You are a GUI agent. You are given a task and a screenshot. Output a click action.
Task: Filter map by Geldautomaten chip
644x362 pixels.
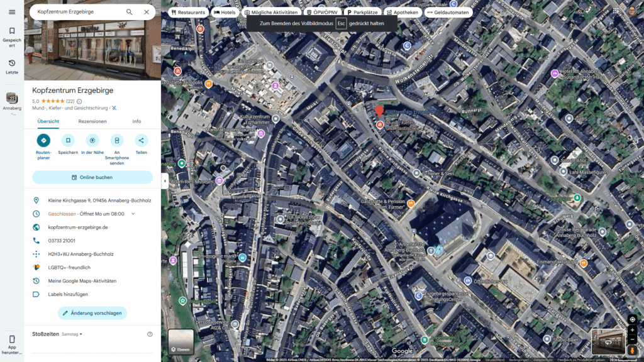[x=448, y=13]
